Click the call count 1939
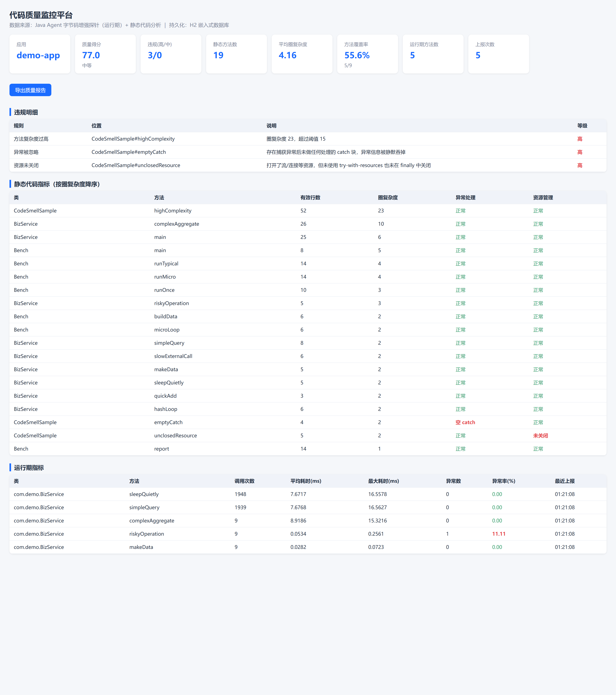616x695 pixels. pos(240,507)
